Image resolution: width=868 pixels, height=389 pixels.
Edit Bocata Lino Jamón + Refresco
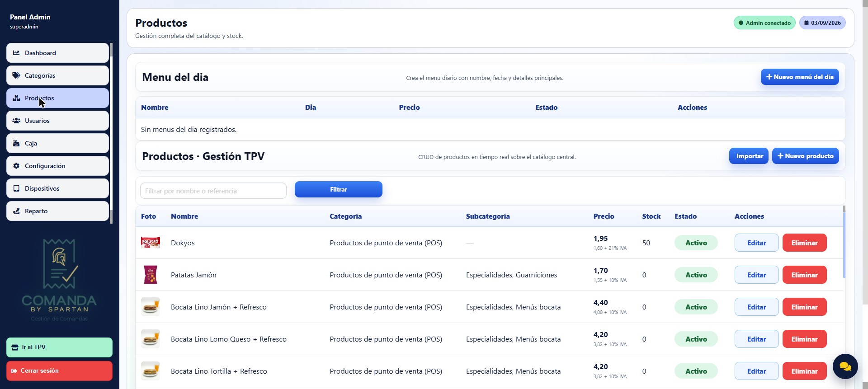[756, 307]
